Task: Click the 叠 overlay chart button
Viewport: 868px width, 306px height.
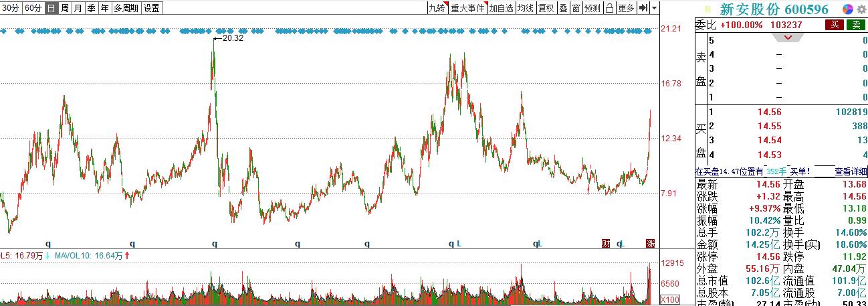Action: click(563, 8)
